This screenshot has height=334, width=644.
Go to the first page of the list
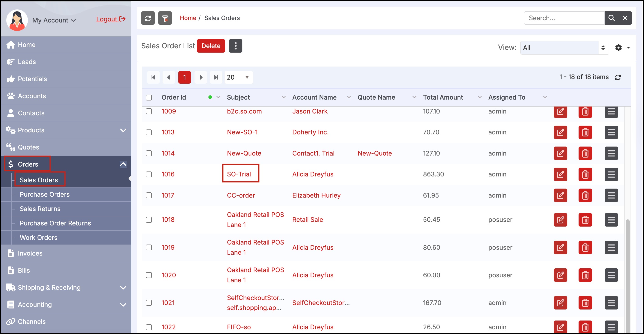point(153,77)
